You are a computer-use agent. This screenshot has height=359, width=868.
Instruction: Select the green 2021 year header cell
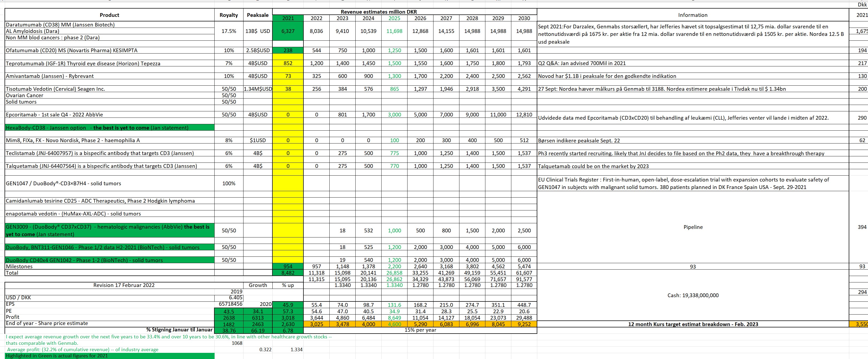288,18
